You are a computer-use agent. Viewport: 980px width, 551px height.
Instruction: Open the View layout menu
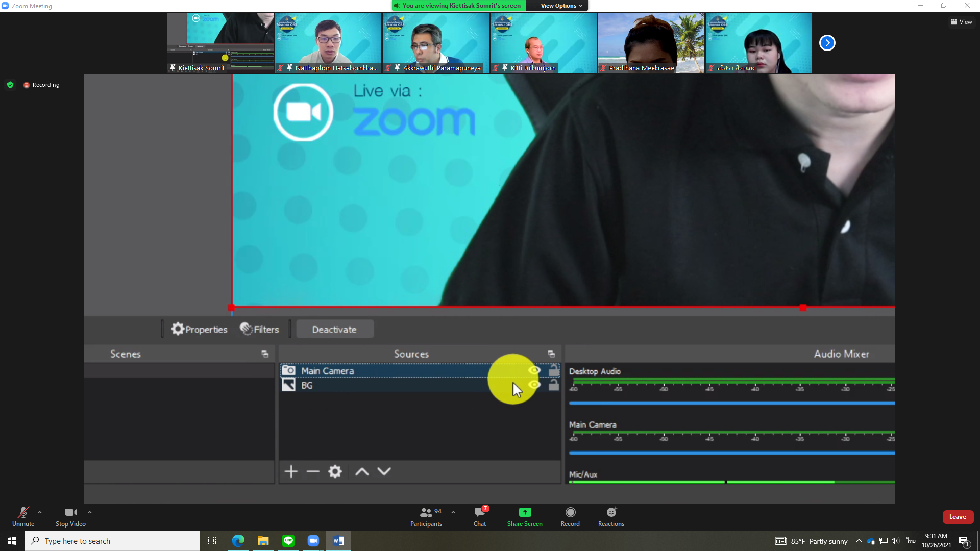click(961, 22)
